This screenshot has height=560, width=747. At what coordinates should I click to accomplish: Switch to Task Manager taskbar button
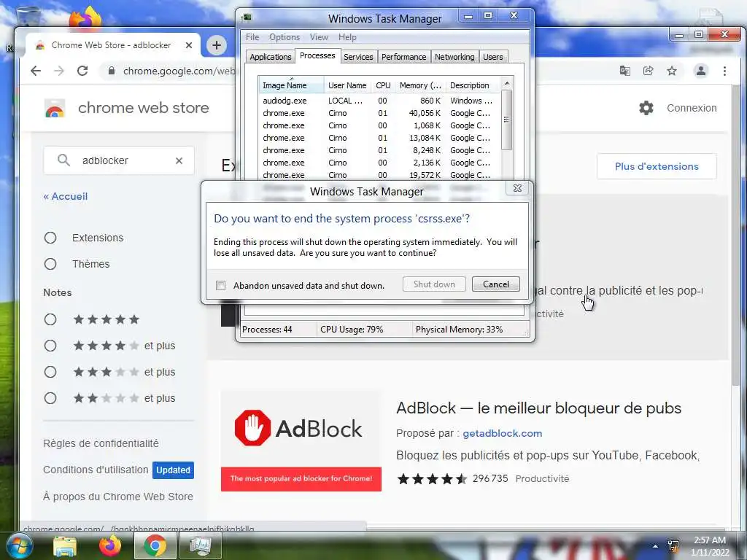pos(201,545)
